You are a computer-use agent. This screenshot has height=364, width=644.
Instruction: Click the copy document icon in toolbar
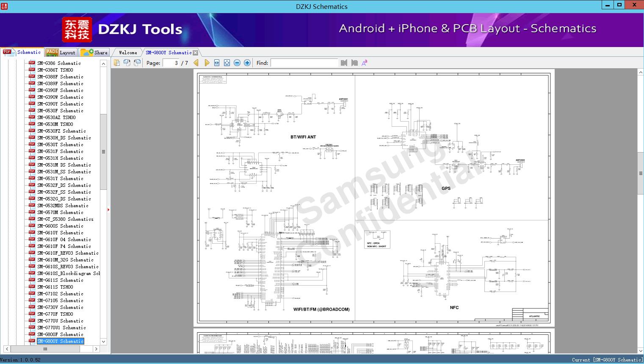pos(117,63)
